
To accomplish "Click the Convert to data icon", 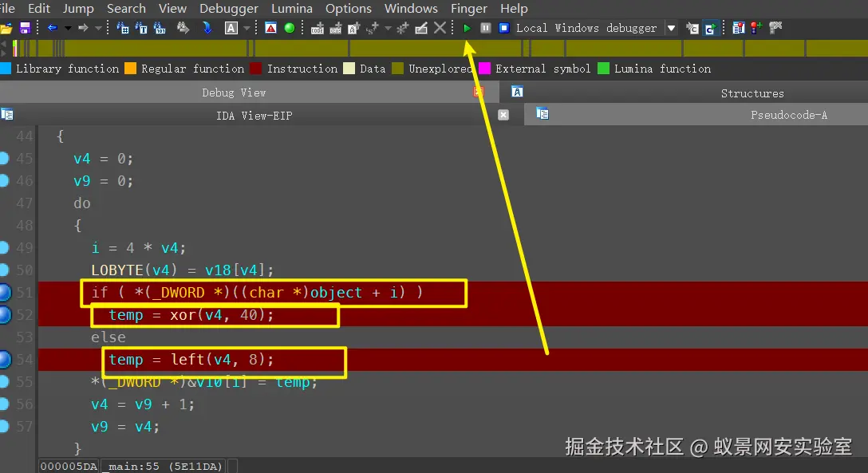I will point(335,28).
